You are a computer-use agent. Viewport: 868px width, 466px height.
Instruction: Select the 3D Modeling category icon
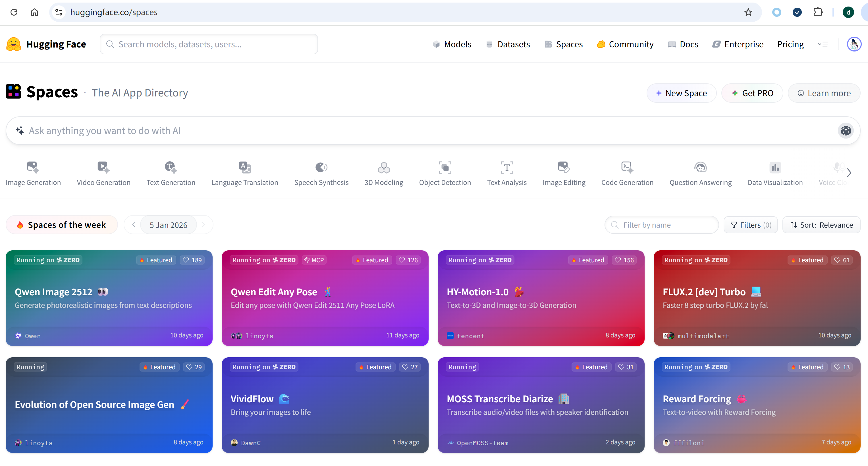pos(384,167)
